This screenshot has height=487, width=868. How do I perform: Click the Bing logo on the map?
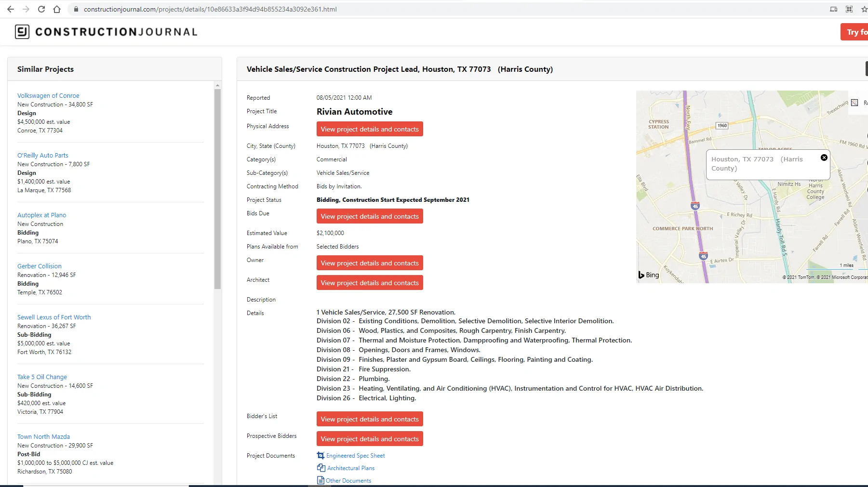point(649,275)
